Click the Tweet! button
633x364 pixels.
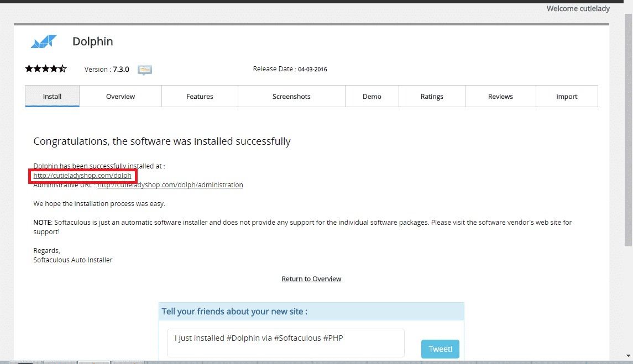pyautogui.click(x=440, y=349)
